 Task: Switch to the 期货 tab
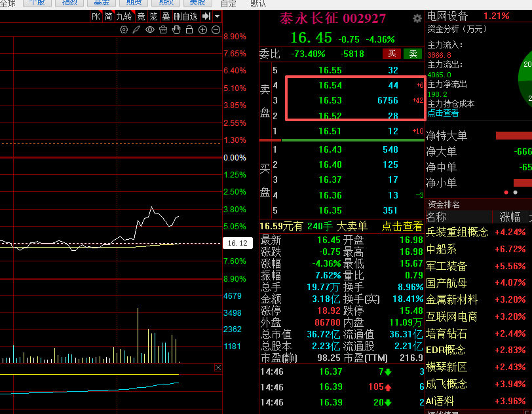(x=134, y=3)
